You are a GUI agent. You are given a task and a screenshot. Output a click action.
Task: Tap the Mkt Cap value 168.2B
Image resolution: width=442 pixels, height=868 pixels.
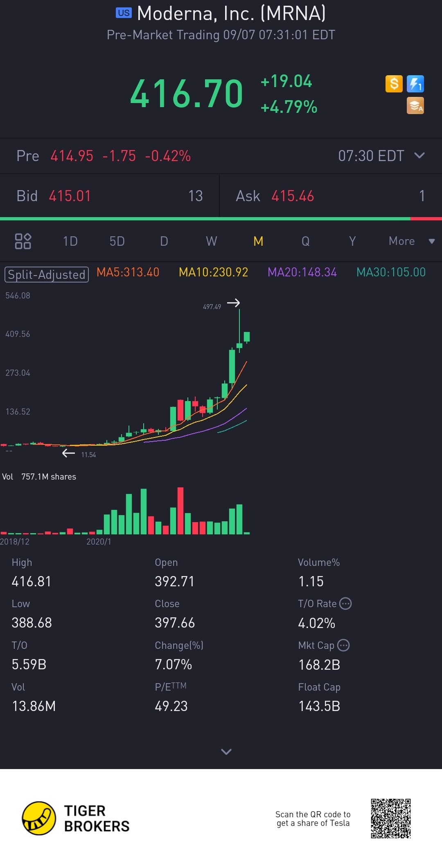click(x=319, y=665)
